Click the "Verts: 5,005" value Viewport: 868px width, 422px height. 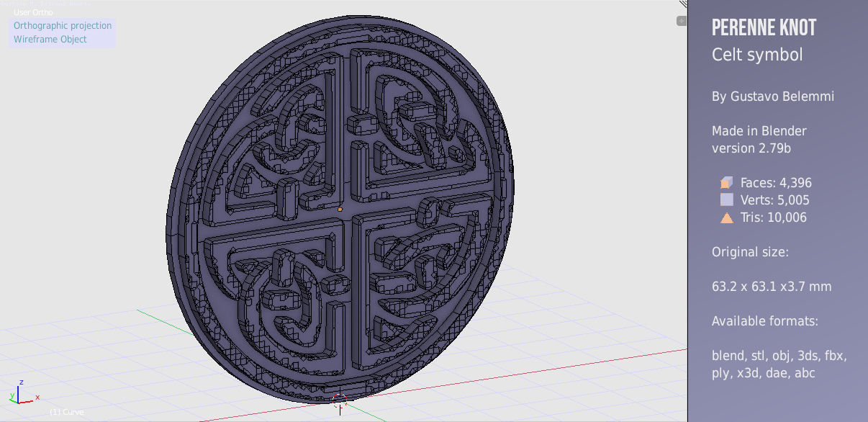[x=775, y=200]
